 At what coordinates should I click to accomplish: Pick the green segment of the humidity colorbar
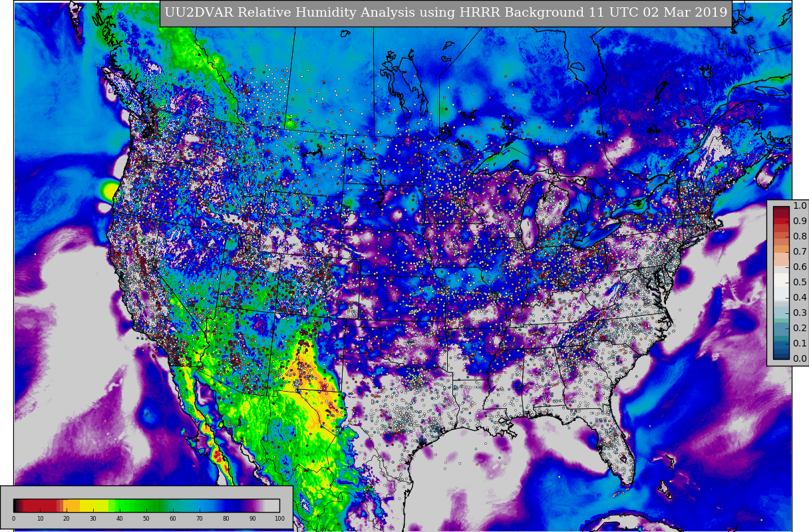pos(136,505)
